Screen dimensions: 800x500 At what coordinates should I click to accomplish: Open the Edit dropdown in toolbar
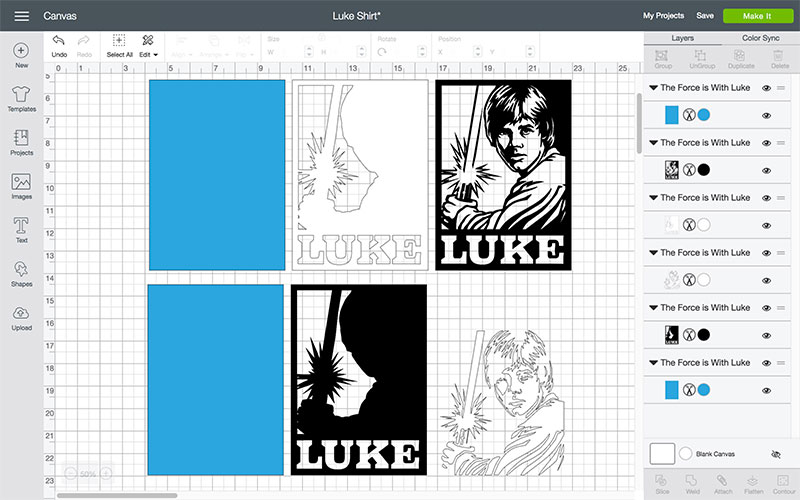click(x=148, y=46)
